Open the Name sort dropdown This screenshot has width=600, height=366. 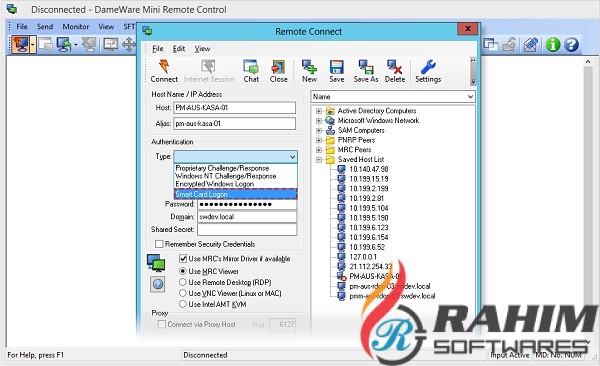(x=470, y=97)
